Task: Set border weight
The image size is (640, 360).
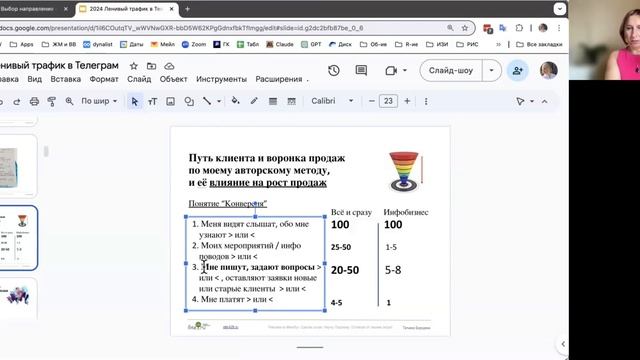Action: (x=273, y=101)
